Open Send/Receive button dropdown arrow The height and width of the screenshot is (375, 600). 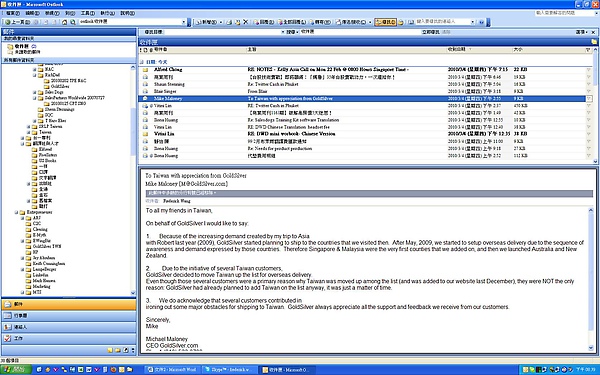[370, 22]
